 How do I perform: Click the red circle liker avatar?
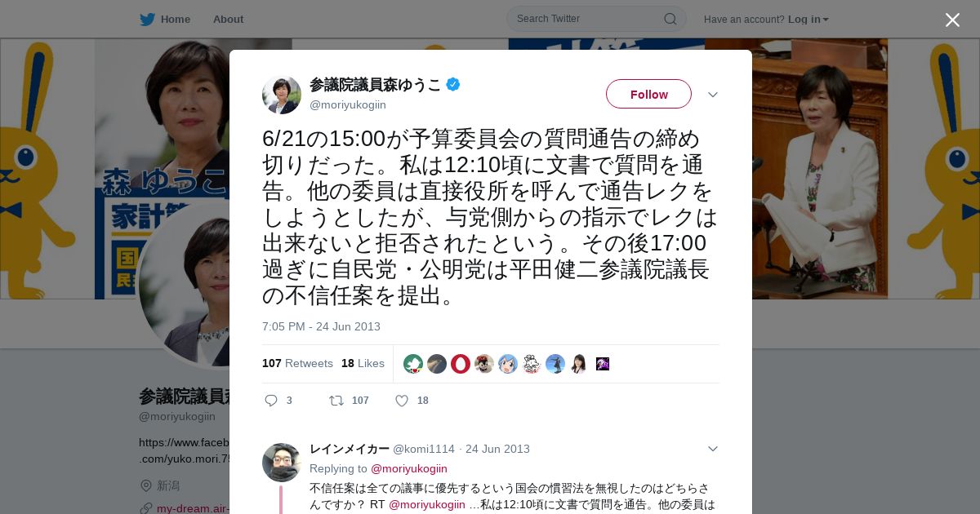pos(461,364)
